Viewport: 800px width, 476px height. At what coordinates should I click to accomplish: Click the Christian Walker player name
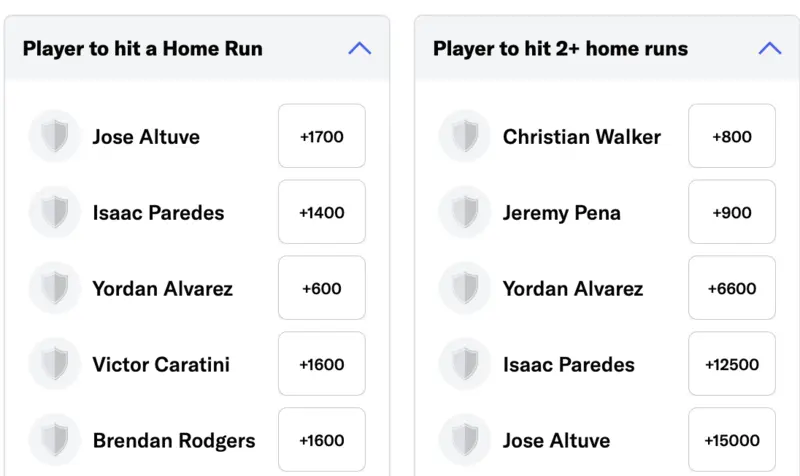point(581,137)
